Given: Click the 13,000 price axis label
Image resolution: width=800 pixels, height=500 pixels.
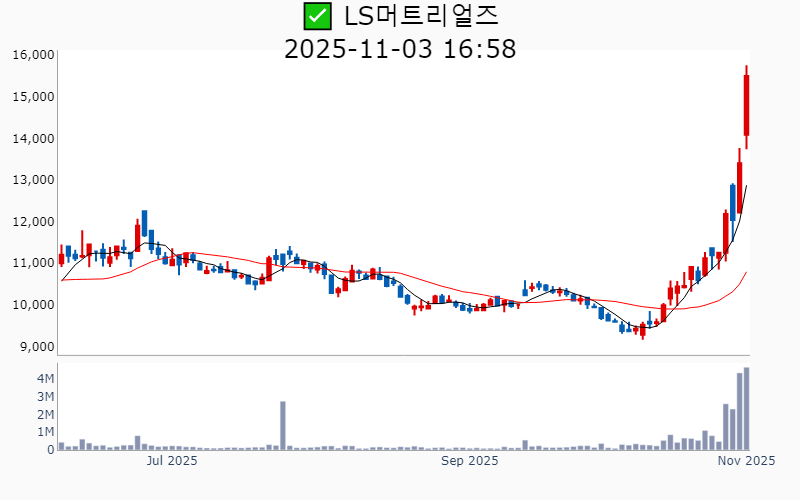Looking at the screenshot, I should tap(33, 180).
